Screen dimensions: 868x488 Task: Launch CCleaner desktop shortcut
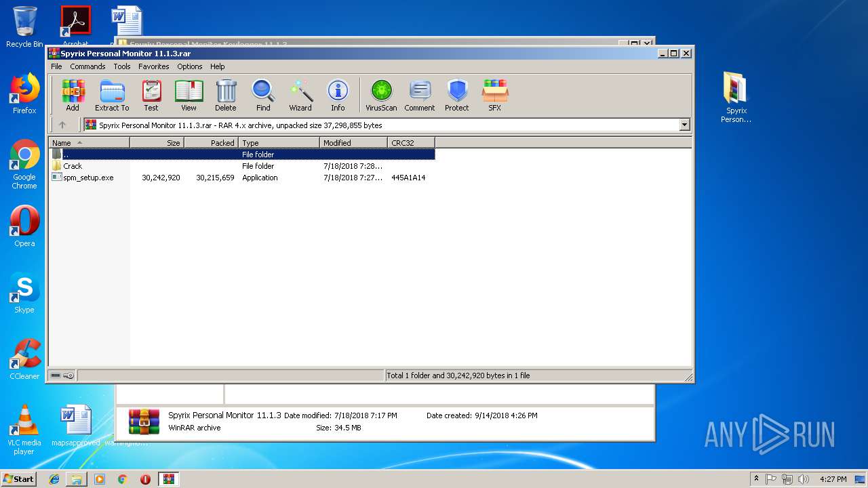(x=24, y=359)
